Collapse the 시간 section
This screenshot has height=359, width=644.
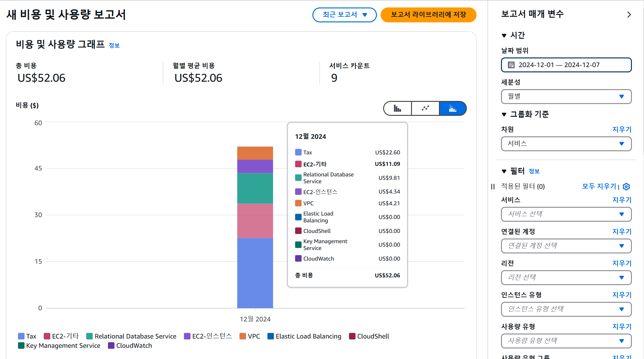pyautogui.click(x=504, y=36)
